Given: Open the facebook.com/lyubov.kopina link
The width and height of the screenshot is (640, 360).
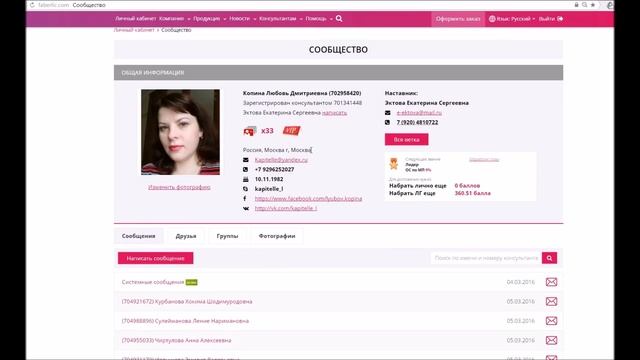Looking at the screenshot, I should (308, 198).
